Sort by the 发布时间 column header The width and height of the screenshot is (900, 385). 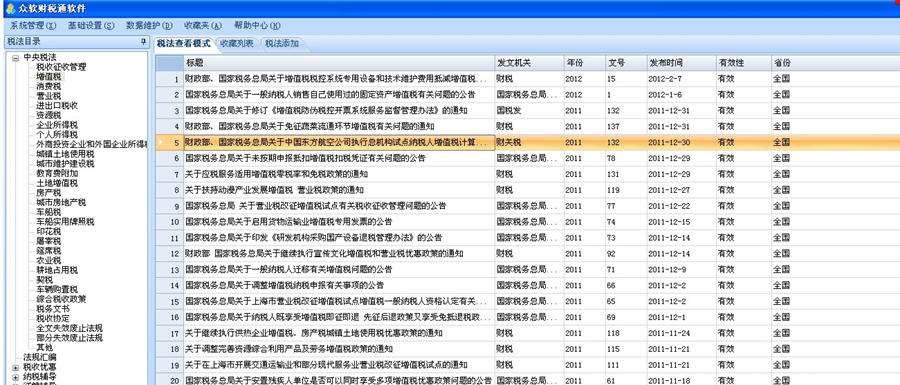(681, 63)
